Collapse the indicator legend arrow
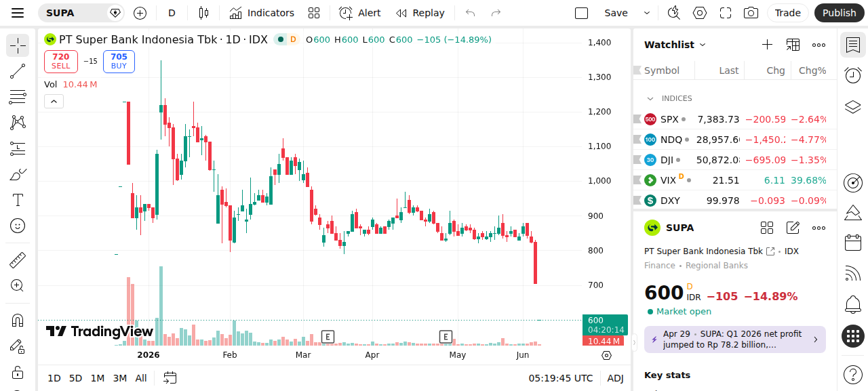Viewport: 868px width, 391px height. pyautogui.click(x=54, y=102)
